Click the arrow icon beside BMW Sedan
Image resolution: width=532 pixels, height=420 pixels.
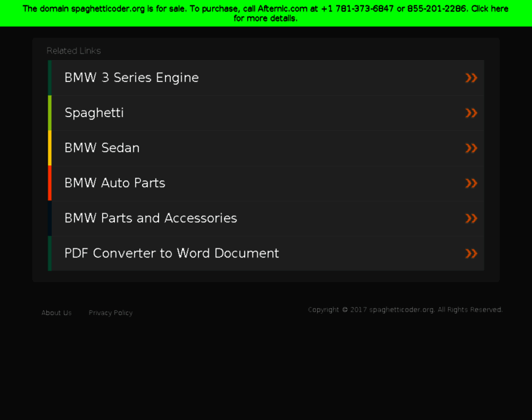tap(471, 148)
